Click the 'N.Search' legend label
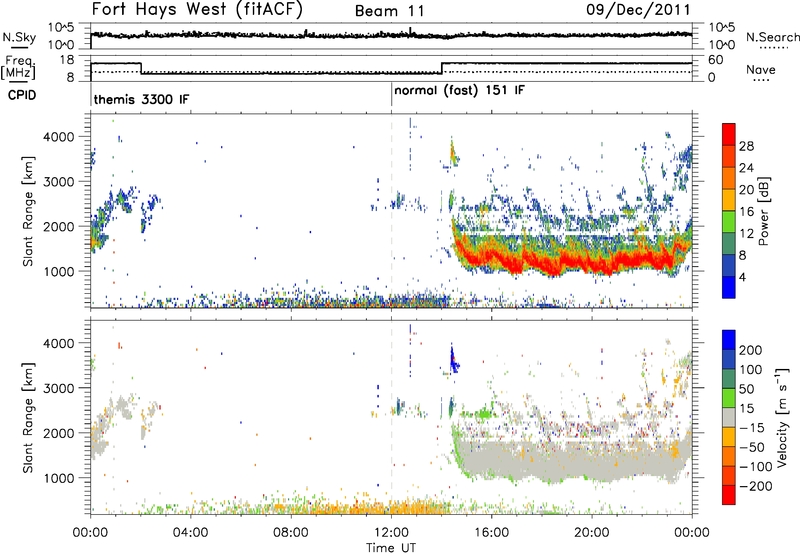The image size is (800, 554). tap(772, 37)
